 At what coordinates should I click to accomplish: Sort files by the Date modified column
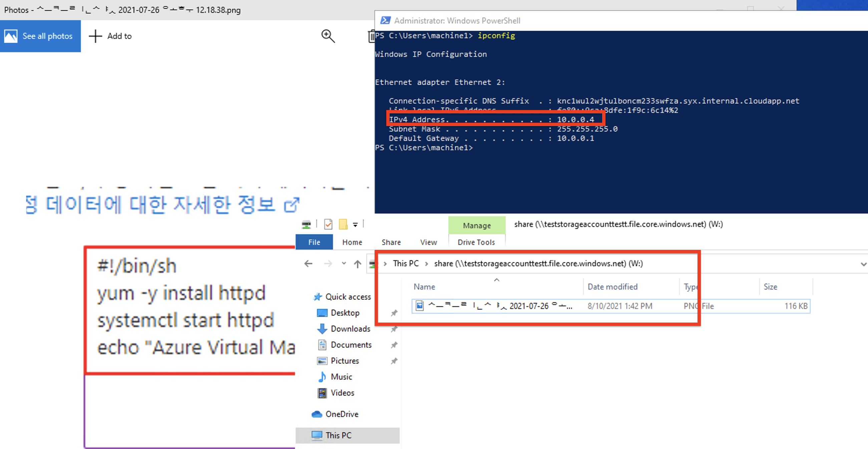(x=612, y=287)
